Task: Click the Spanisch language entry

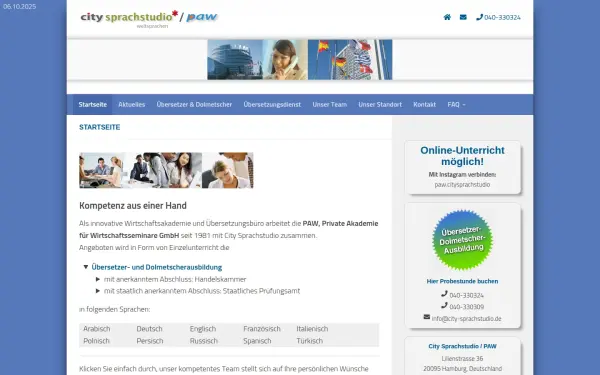Action: [x=257, y=341]
